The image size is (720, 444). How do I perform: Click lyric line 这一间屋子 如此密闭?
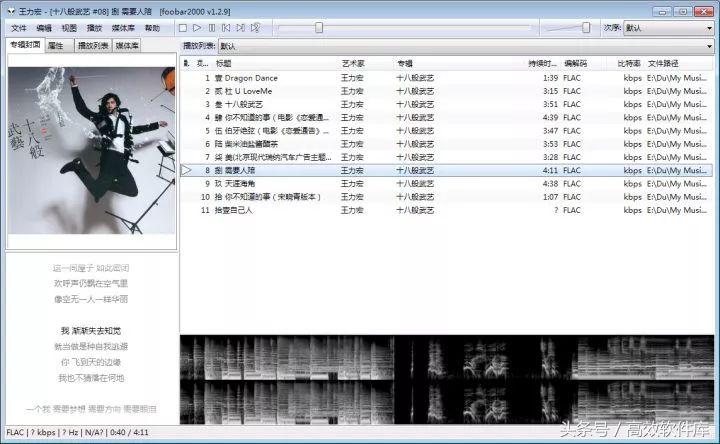[x=91, y=268]
